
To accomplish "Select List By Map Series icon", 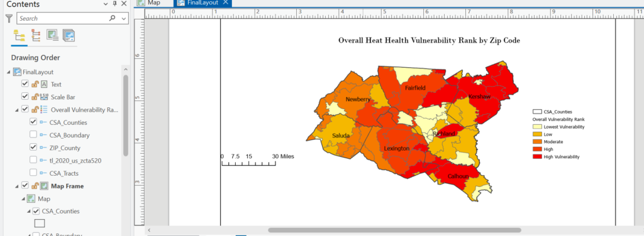I will coord(69,36).
